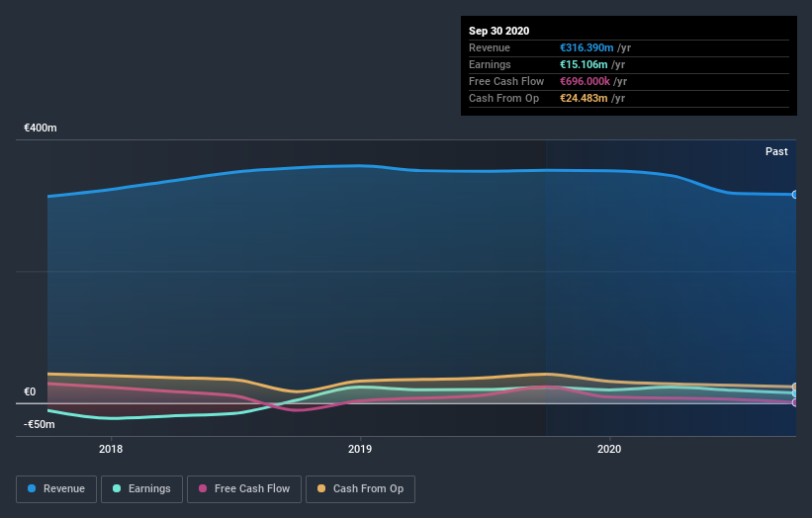Toggle the Free Cash Flow legend button
The width and height of the screenshot is (812, 518).
coord(244,489)
